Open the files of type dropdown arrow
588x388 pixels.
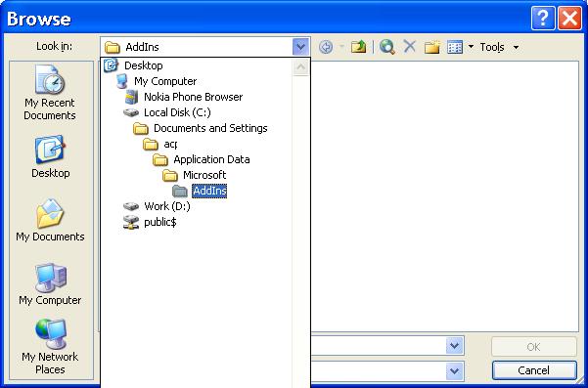[455, 371]
